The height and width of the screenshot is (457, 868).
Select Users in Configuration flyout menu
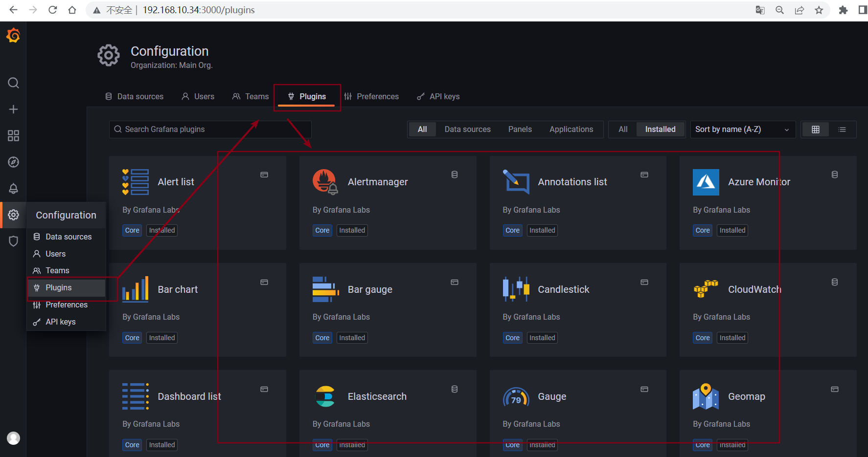click(67, 254)
